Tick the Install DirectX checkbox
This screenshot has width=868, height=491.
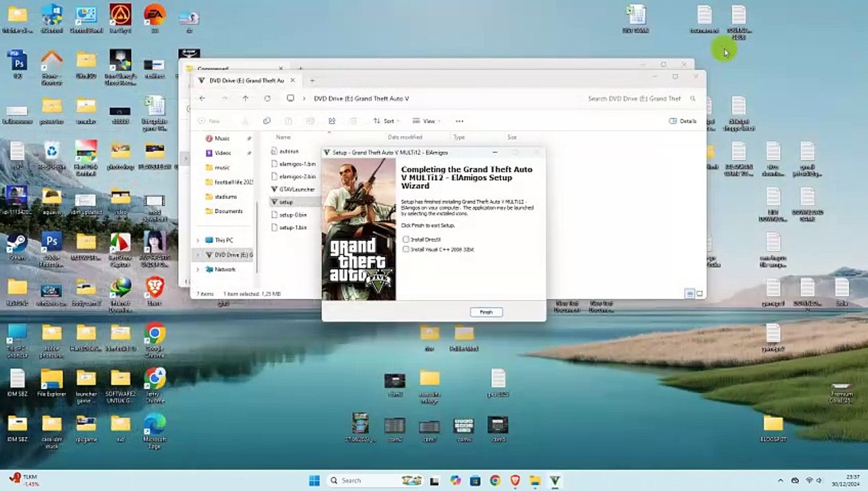click(x=406, y=239)
